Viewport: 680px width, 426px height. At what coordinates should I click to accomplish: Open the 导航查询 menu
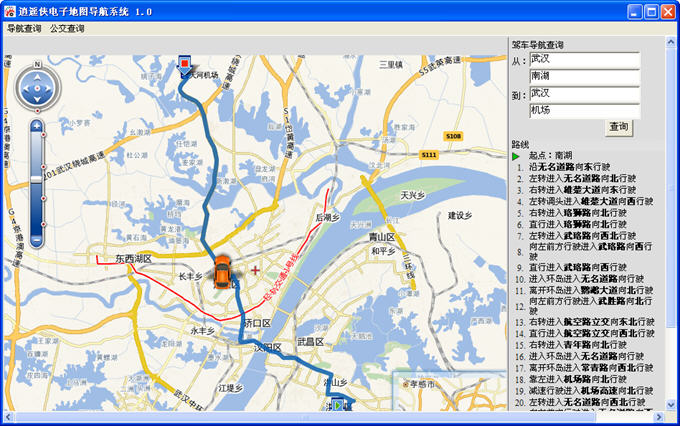coord(24,29)
